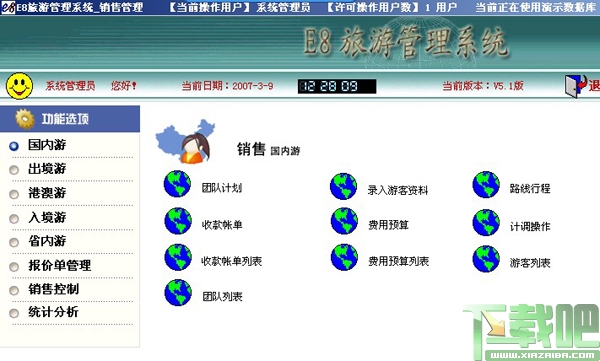Click the 费用预算列表 text link
The width and height of the screenshot is (600, 361).
click(x=398, y=261)
